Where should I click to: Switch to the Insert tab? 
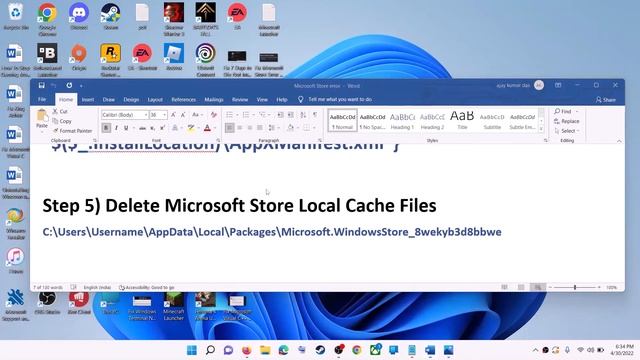[x=88, y=100]
